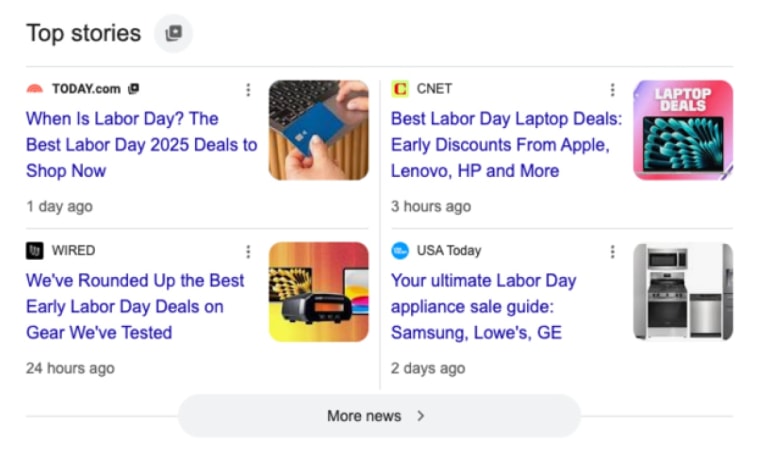
Task: Click the chevron arrow beside More news
Action: click(421, 416)
